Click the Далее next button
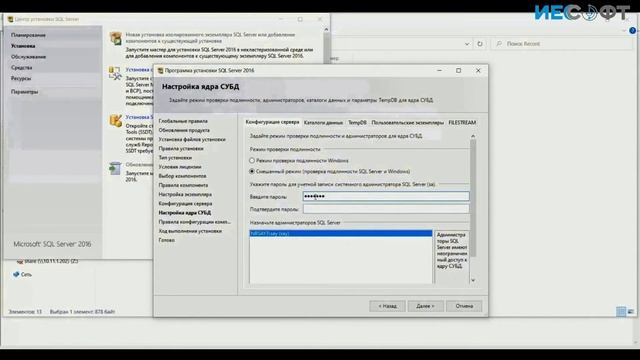Screen dimensions: 640x360 tap(425, 306)
